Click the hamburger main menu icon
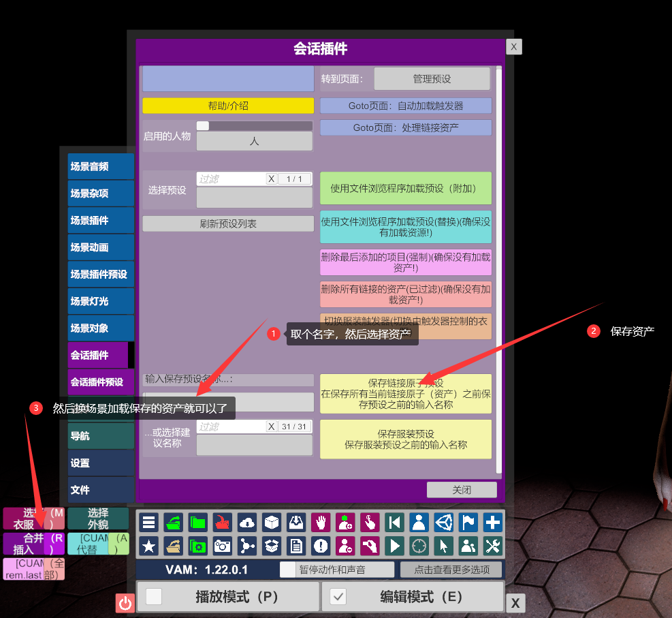 tap(149, 523)
